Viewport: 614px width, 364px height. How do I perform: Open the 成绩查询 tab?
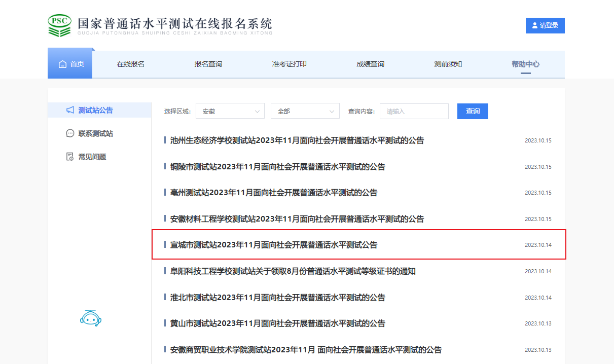(x=370, y=64)
